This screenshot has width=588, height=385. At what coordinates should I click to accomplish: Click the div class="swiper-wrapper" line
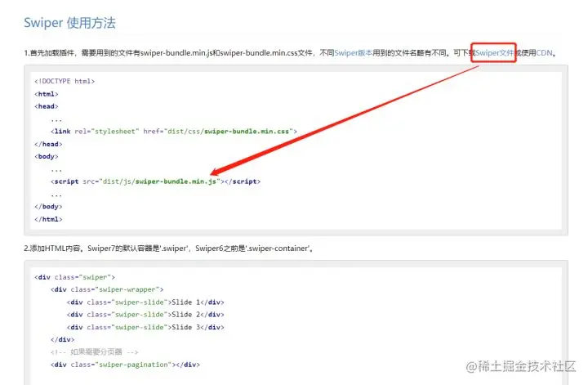(x=107, y=289)
